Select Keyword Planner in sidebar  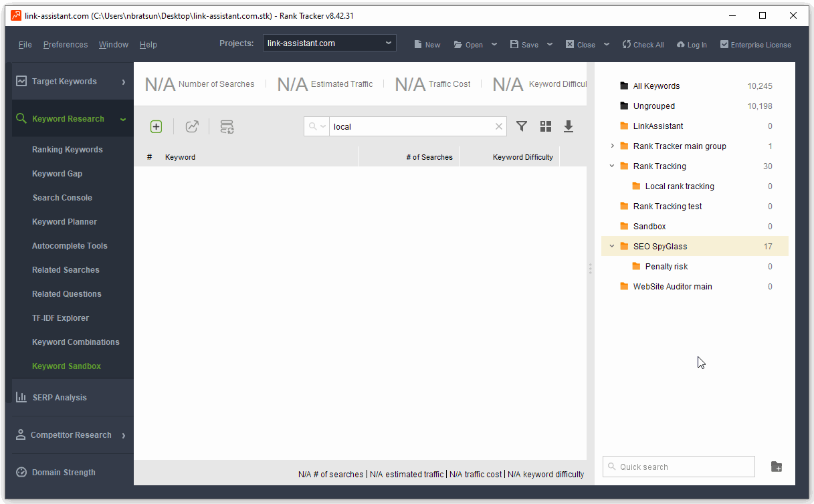64,222
